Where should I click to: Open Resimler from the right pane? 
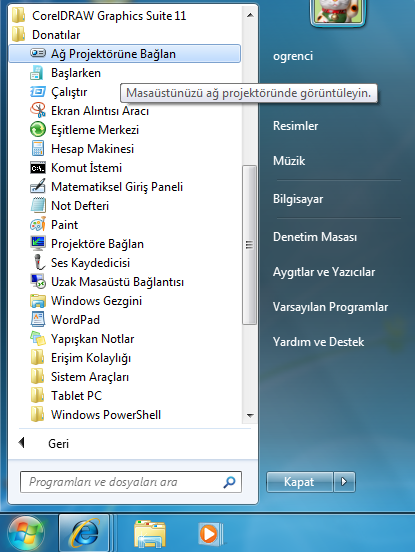click(296, 126)
